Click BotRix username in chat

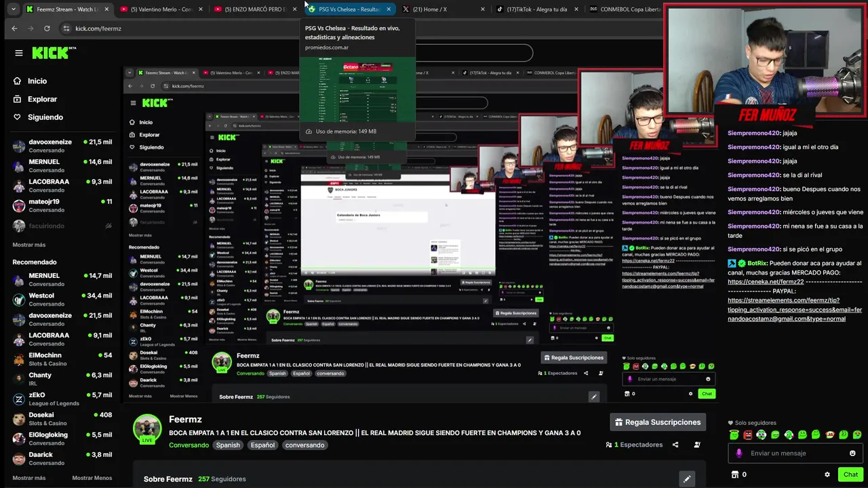tap(757, 263)
